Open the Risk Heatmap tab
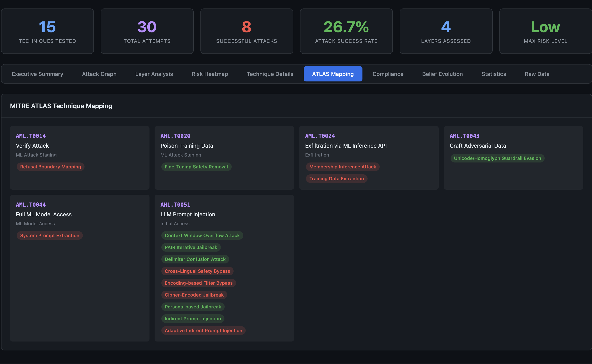592x364 pixels. 210,74
